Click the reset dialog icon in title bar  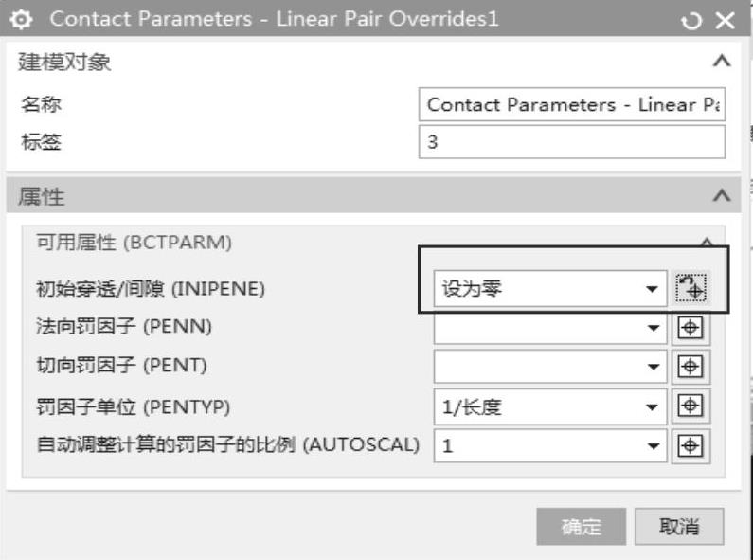click(691, 21)
